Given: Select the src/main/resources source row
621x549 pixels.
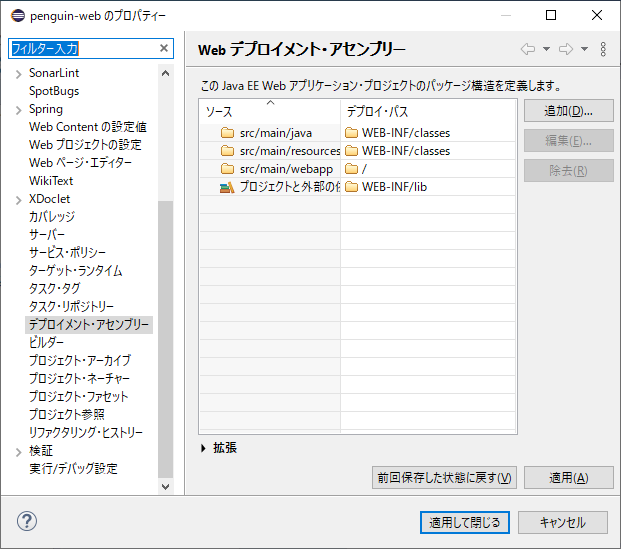Looking at the screenshot, I should pos(270,151).
